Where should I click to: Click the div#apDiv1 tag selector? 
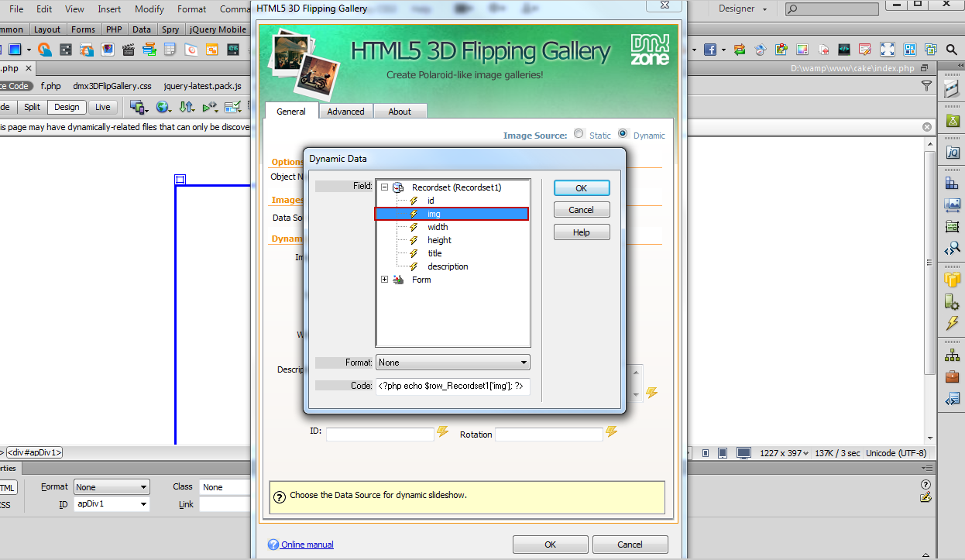35,452
